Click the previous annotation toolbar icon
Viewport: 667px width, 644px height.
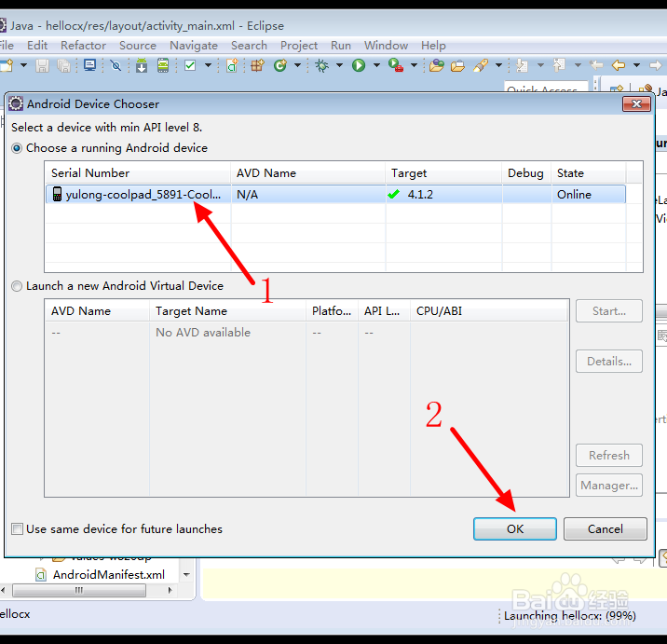[559, 65]
